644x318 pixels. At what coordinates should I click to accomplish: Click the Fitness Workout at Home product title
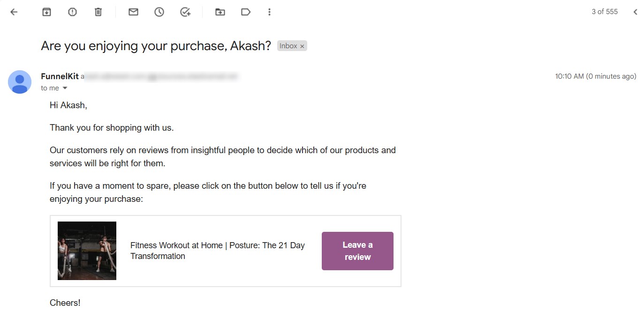point(217,251)
